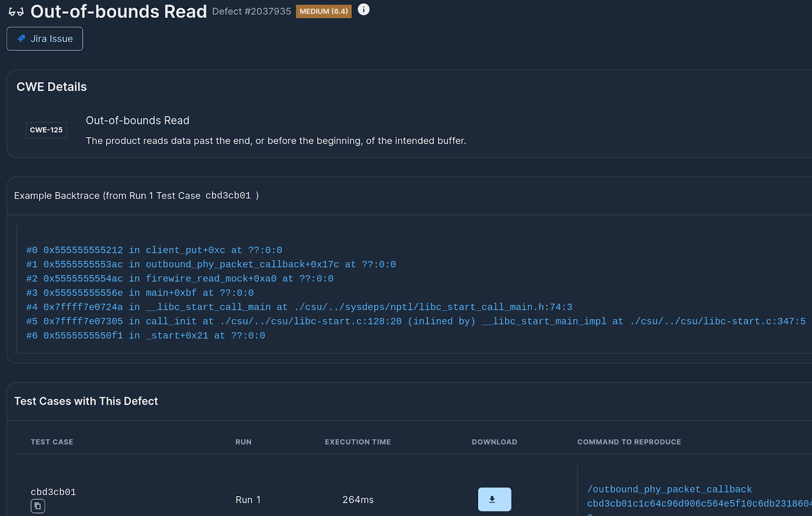Click the DOWNLOAD column header

(494, 442)
